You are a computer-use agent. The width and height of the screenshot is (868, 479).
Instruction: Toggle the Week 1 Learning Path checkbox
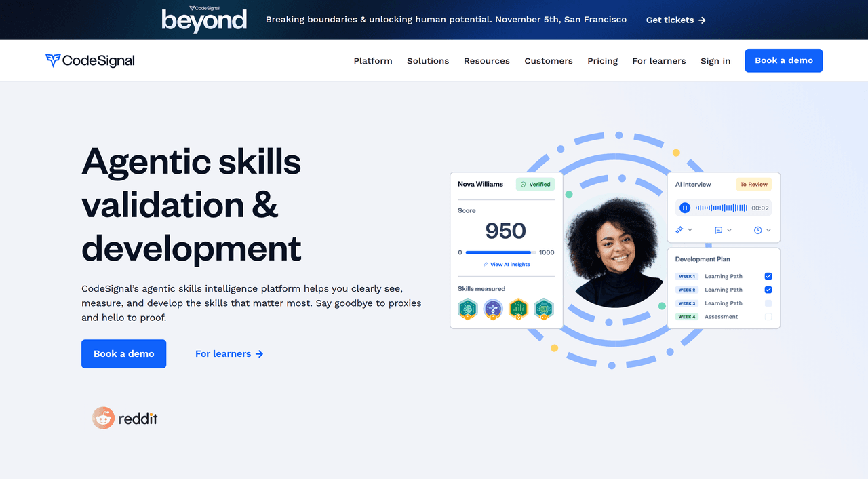click(768, 276)
